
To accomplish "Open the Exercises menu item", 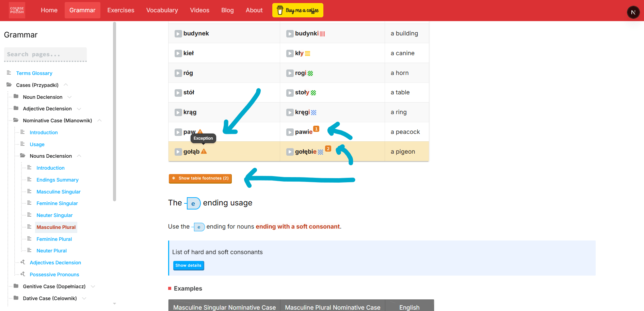I will pos(120,10).
